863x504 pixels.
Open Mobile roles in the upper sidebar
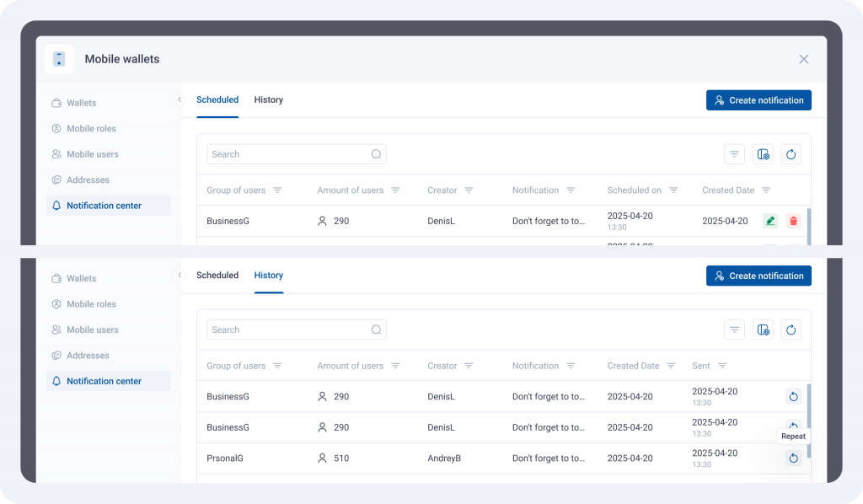pyautogui.click(x=91, y=129)
